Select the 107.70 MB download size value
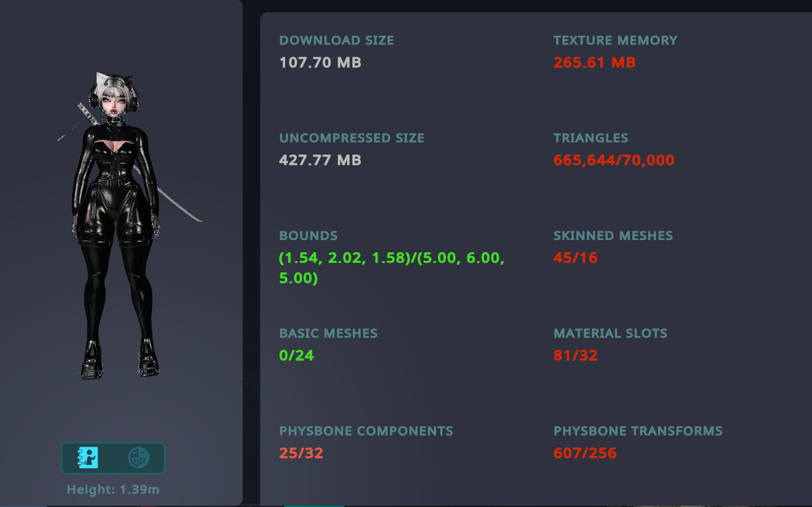Viewport: 812px width, 507px height. tap(320, 62)
